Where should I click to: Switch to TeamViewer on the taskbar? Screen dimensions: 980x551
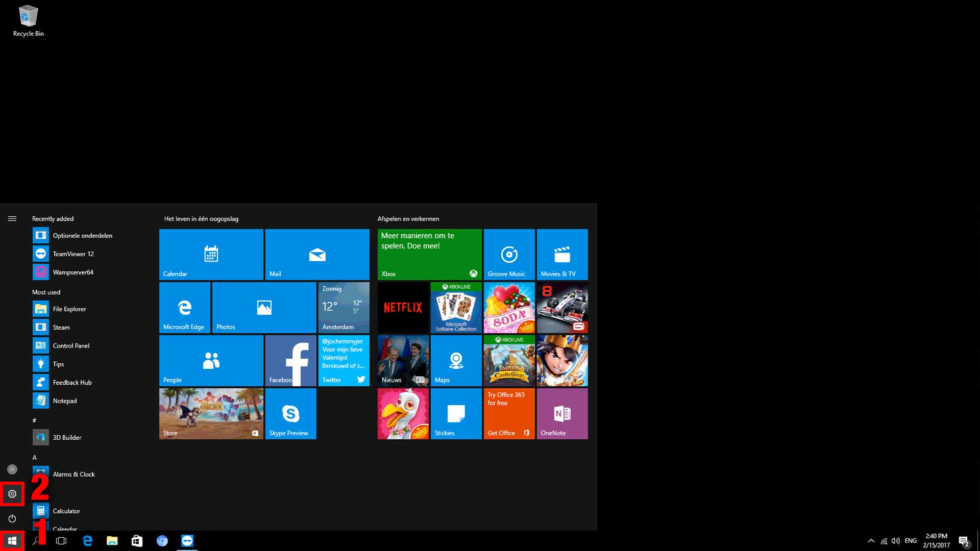[x=187, y=541]
